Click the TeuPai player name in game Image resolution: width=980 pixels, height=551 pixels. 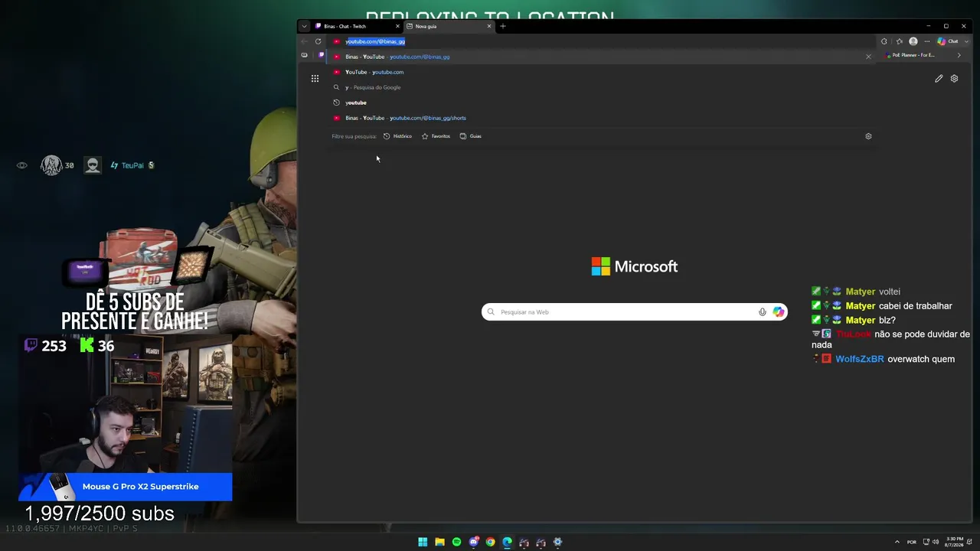(x=132, y=165)
